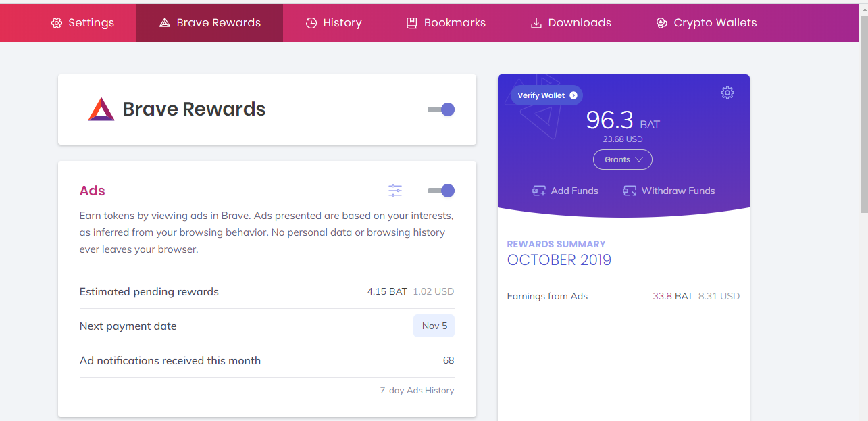This screenshot has width=868, height=421.
Task: Click the 68 ad notifications count
Action: point(449,360)
